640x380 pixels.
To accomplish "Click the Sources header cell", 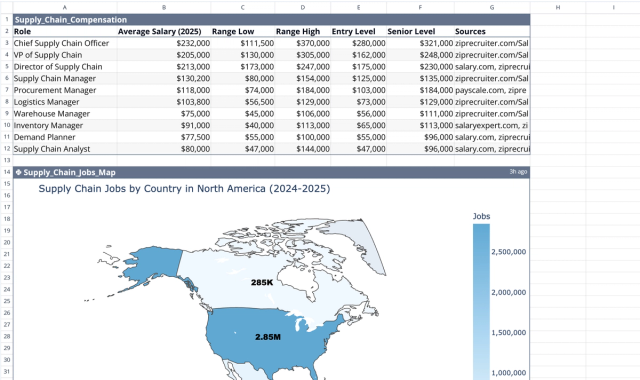I will coord(492,31).
